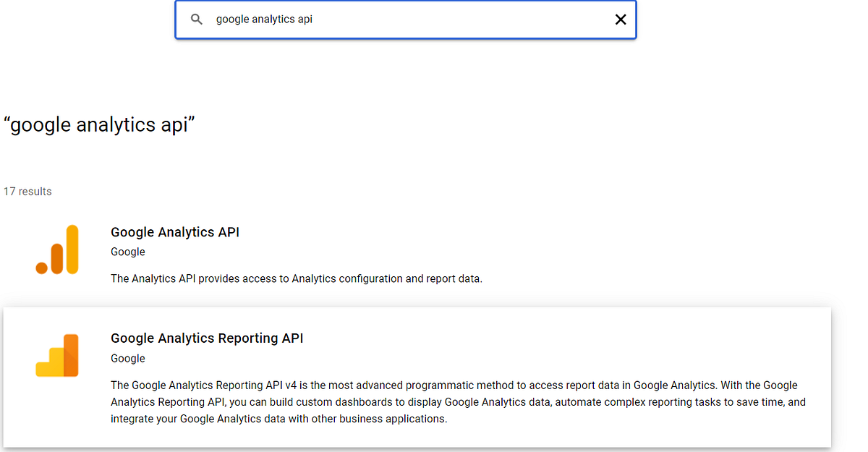Viewport: 868px width, 452px height.
Task: Click the Google label under Reporting API
Action: point(127,358)
